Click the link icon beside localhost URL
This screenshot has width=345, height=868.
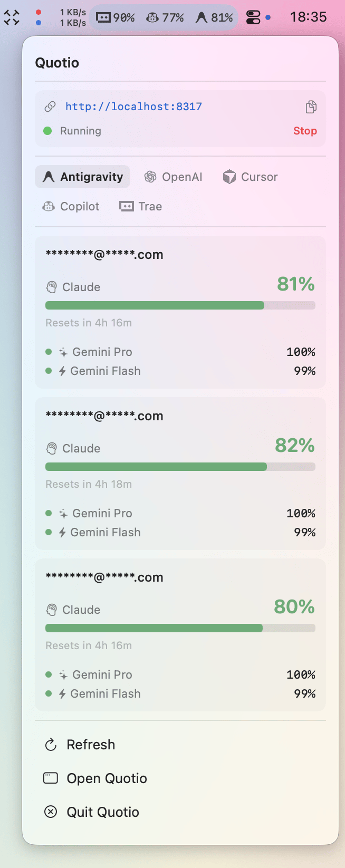pyautogui.click(x=50, y=107)
